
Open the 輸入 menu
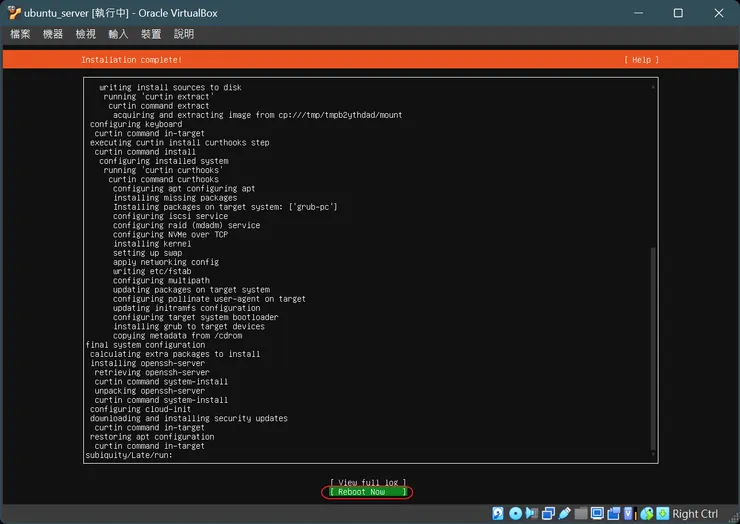[118, 34]
